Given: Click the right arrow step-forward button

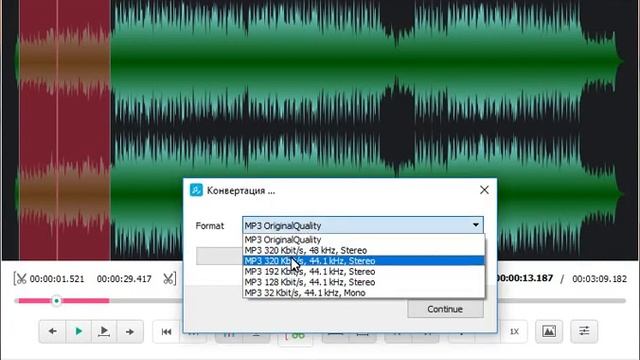Looking at the screenshot, I should pos(130,331).
